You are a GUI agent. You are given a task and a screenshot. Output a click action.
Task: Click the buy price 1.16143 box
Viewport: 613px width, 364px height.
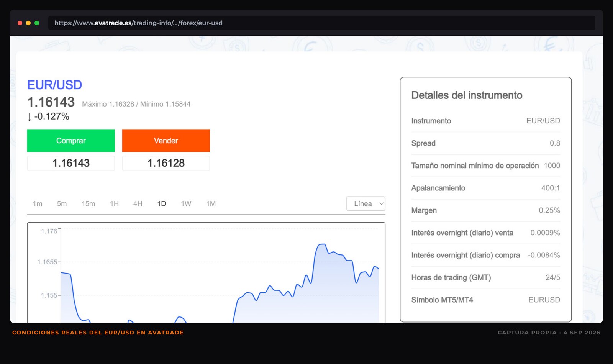(71, 163)
